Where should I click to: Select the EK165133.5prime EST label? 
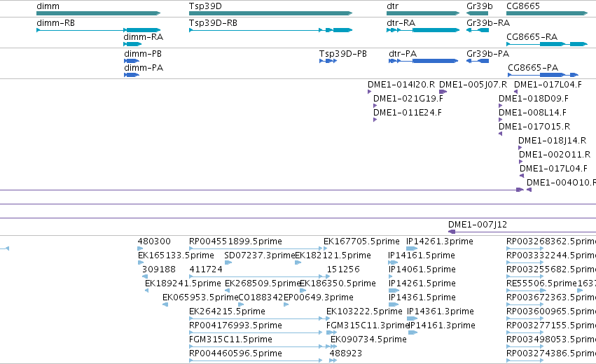pos(176,255)
